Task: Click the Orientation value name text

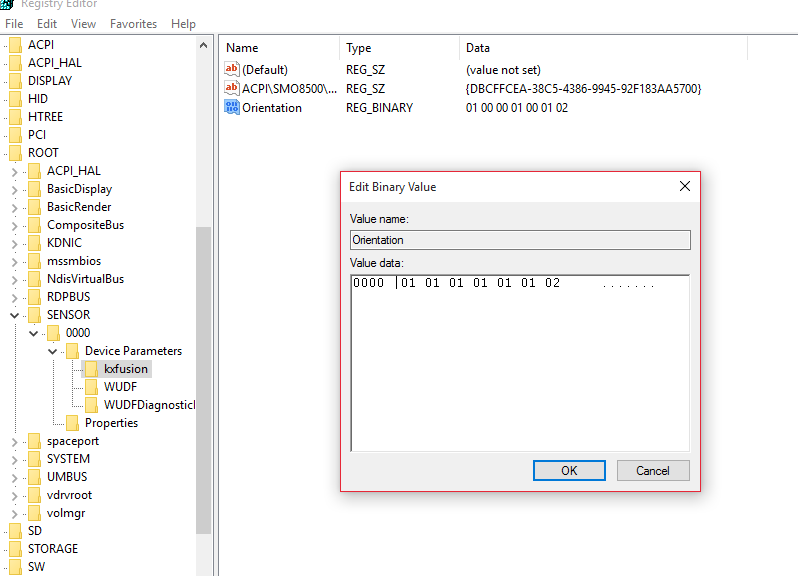Action: pos(272,108)
